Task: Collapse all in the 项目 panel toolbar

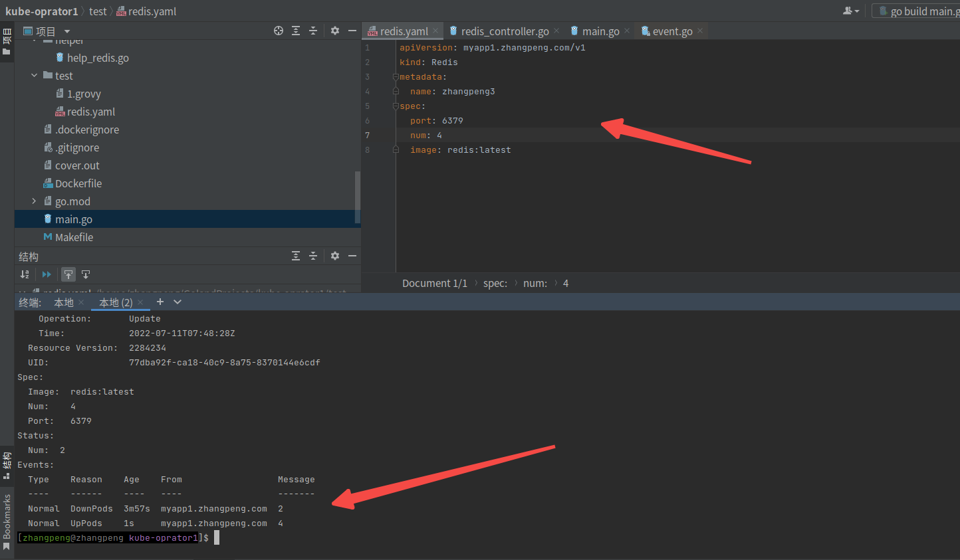Action: pyautogui.click(x=313, y=31)
